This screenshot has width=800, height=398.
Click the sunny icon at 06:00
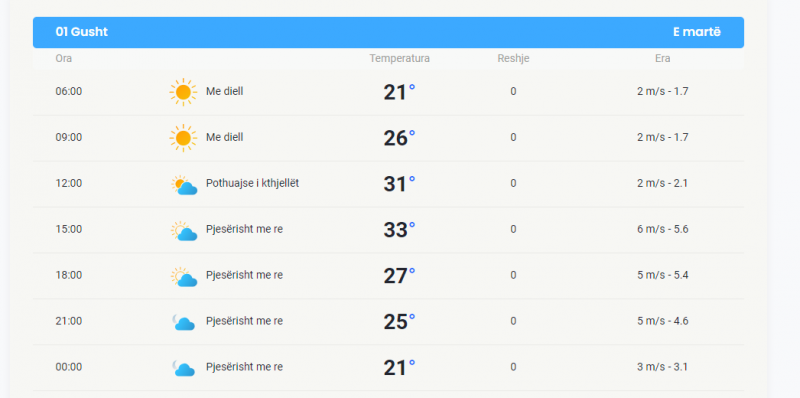click(183, 92)
